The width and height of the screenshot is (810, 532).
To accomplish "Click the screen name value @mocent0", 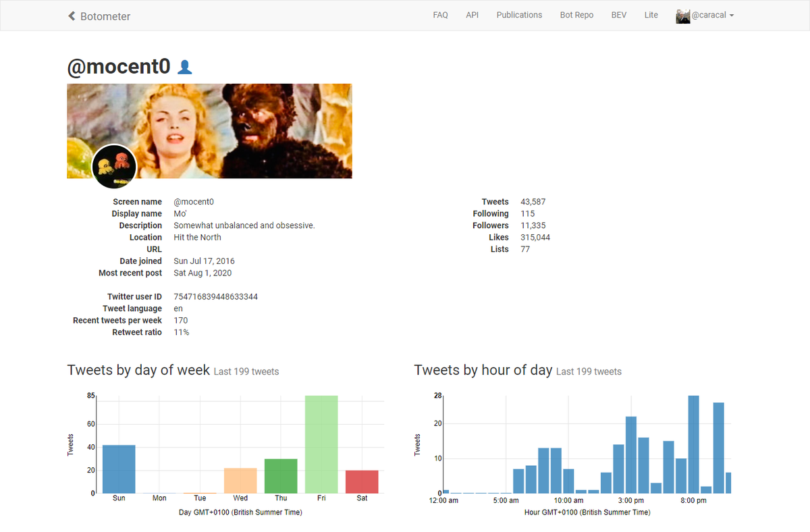I will pyautogui.click(x=194, y=202).
